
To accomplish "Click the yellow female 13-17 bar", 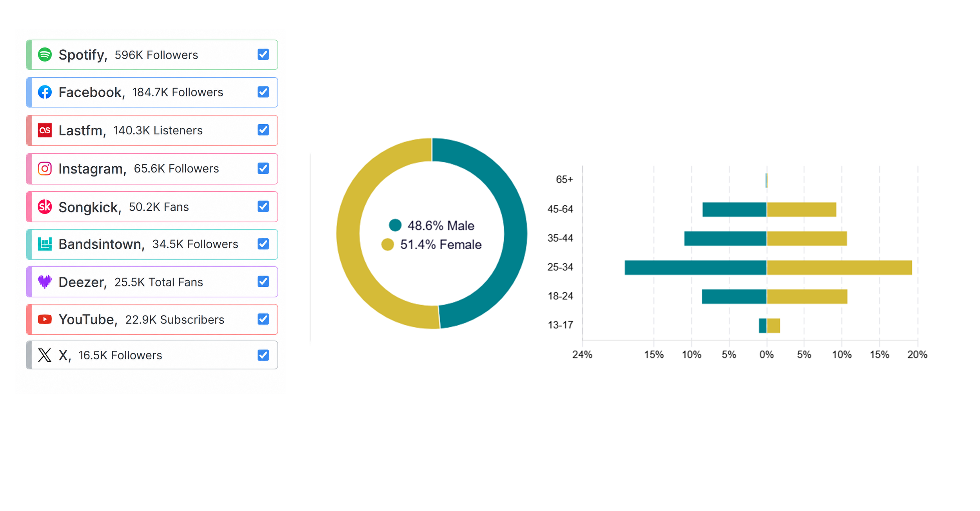I will (x=773, y=326).
